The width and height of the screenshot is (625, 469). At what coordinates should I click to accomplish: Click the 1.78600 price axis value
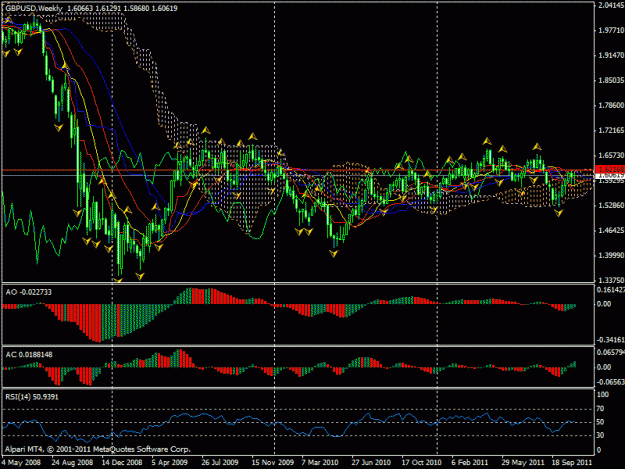611,106
